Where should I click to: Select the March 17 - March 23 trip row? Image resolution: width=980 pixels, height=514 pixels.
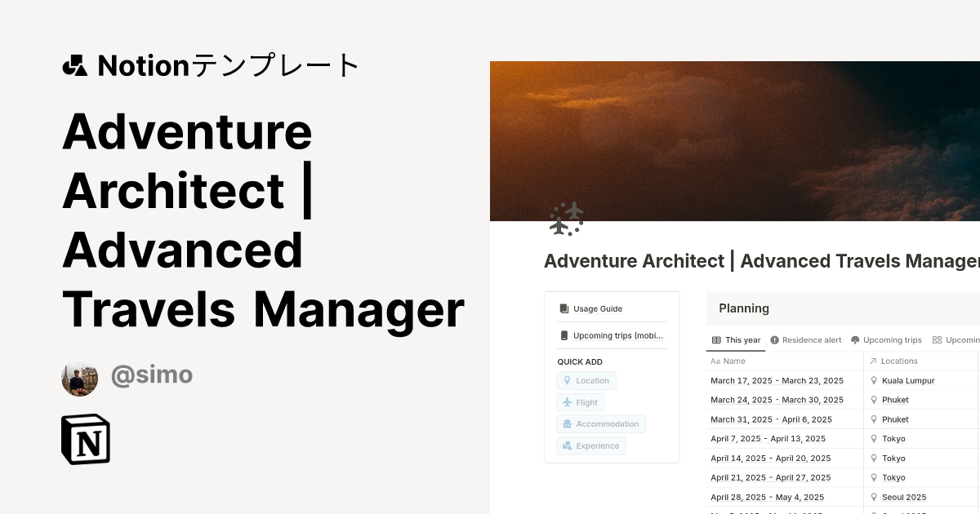click(x=777, y=380)
